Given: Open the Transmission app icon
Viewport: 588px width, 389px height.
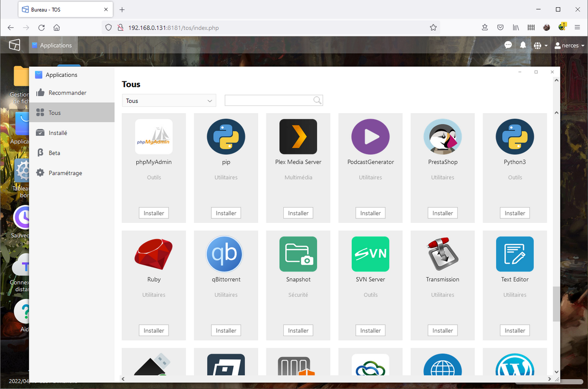Looking at the screenshot, I should pos(442,254).
